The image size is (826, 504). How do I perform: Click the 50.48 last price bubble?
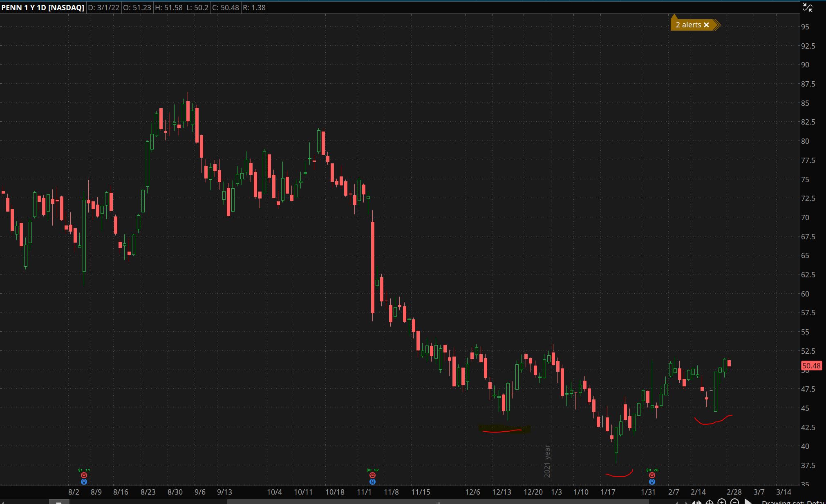tap(811, 366)
